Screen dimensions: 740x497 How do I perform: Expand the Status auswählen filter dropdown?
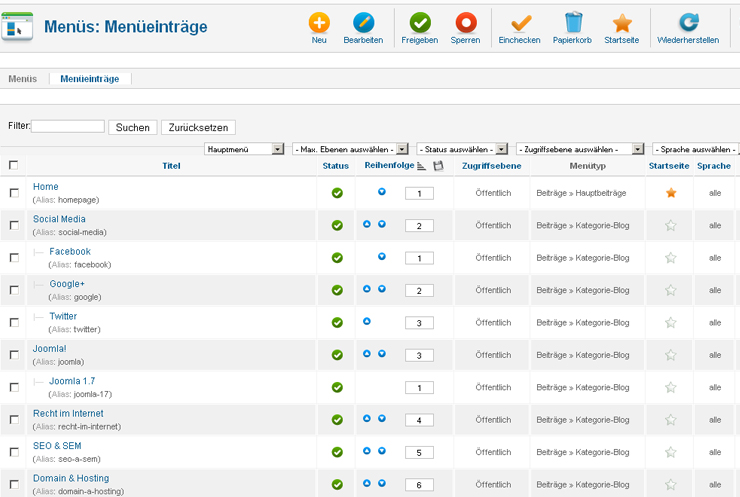(462, 149)
